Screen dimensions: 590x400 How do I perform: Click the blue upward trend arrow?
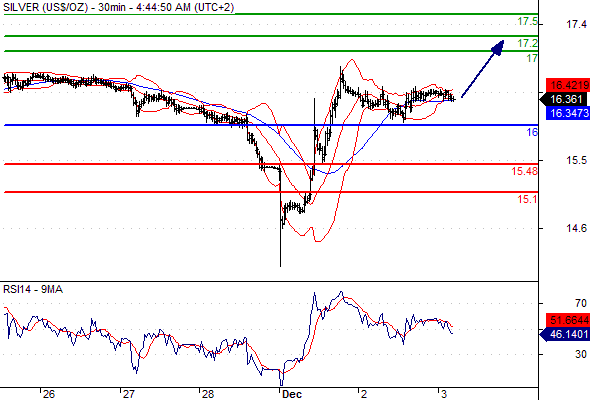pos(482,69)
